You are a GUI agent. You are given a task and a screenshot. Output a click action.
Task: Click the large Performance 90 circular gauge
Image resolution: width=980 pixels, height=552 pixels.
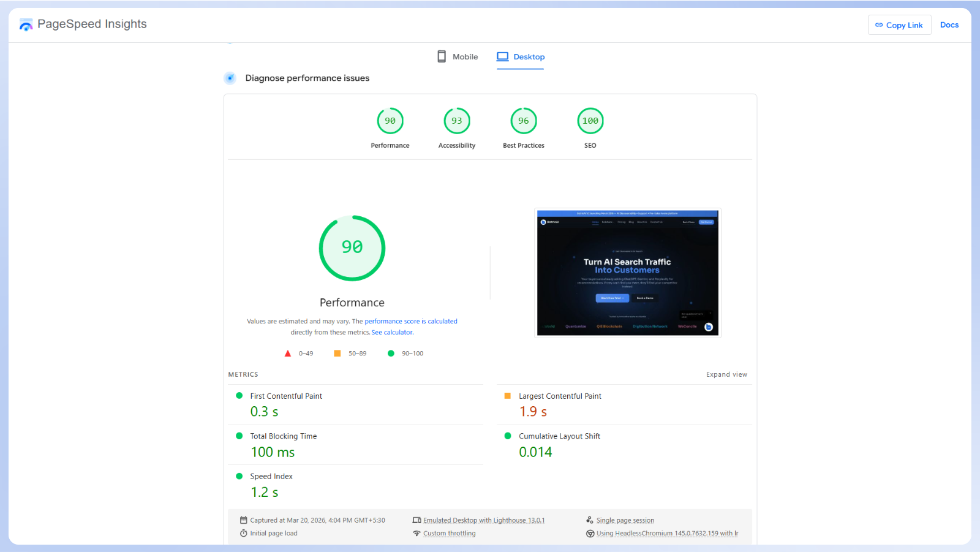[x=352, y=248]
